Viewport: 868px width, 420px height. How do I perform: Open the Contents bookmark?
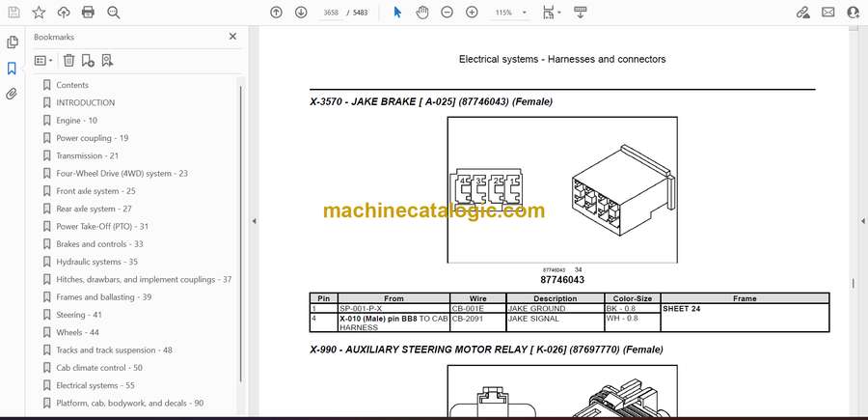tap(72, 85)
